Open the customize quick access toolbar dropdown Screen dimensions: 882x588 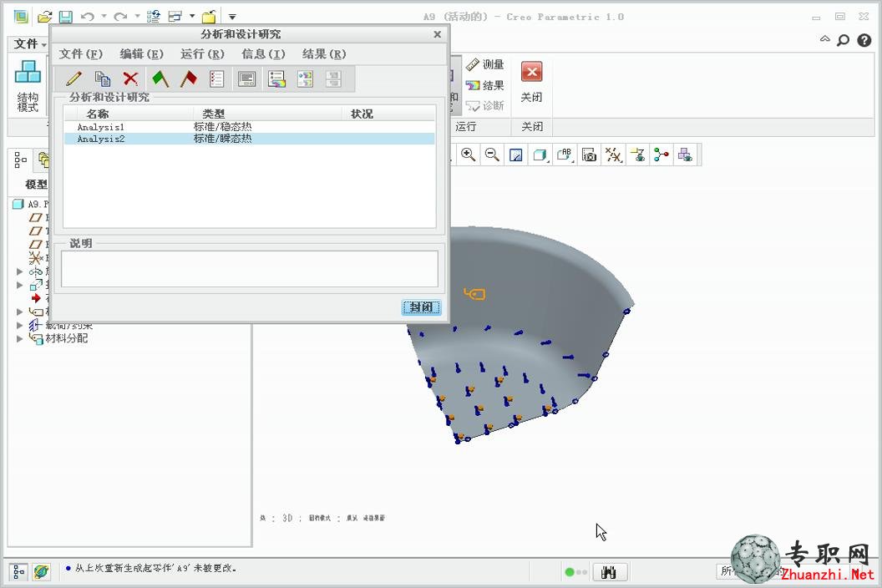tap(232, 18)
